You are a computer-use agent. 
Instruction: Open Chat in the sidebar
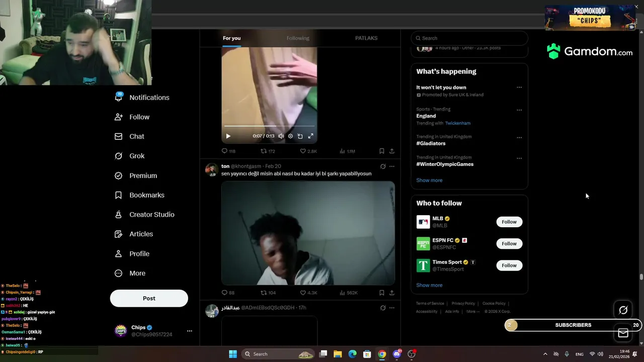coord(129,136)
